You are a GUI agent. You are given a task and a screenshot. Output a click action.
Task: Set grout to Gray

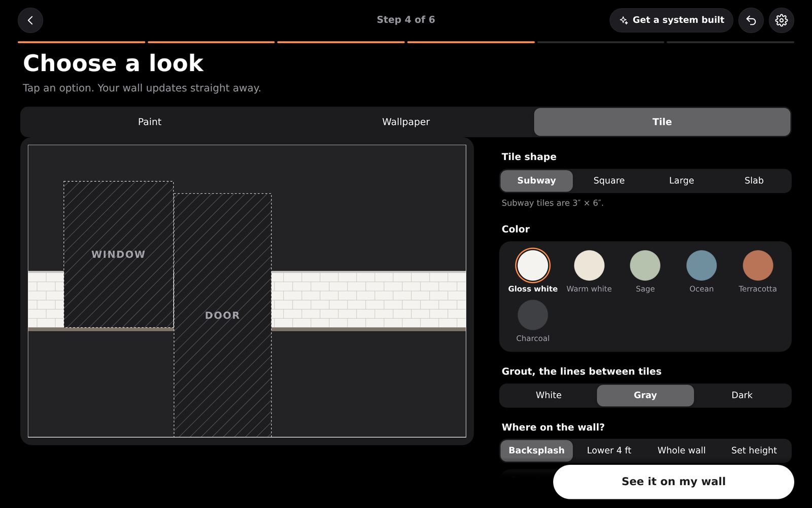click(646, 395)
